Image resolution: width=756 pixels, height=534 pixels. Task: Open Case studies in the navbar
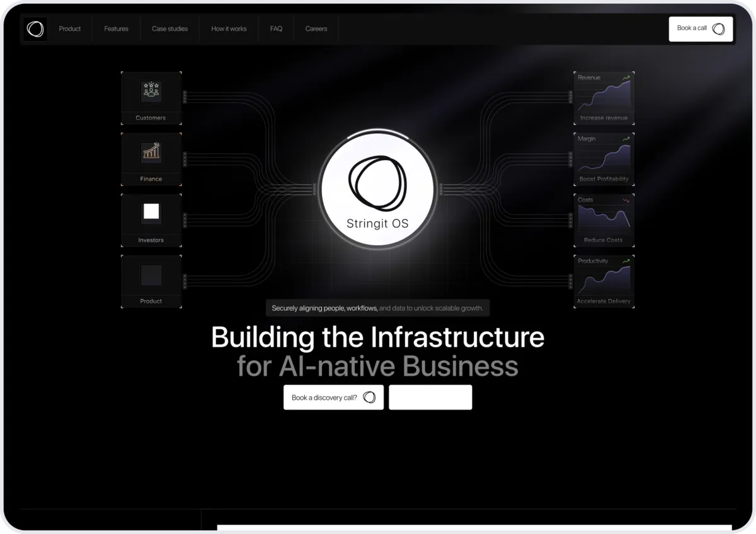(x=169, y=29)
